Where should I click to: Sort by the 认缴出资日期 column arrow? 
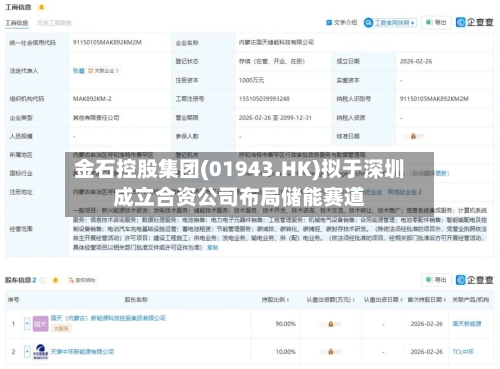point(401,300)
